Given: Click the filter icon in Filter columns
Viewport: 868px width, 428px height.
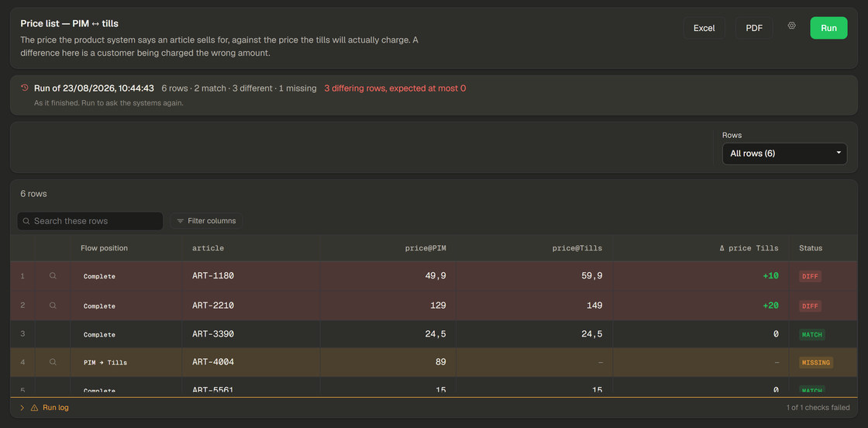Looking at the screenshot, I should click(x=181, y=221).
